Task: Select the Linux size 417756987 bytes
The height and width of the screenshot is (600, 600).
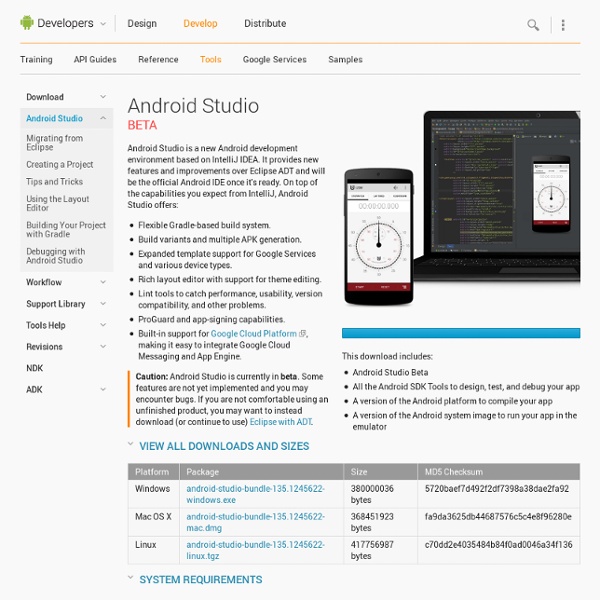Action: tap(372, 550)
